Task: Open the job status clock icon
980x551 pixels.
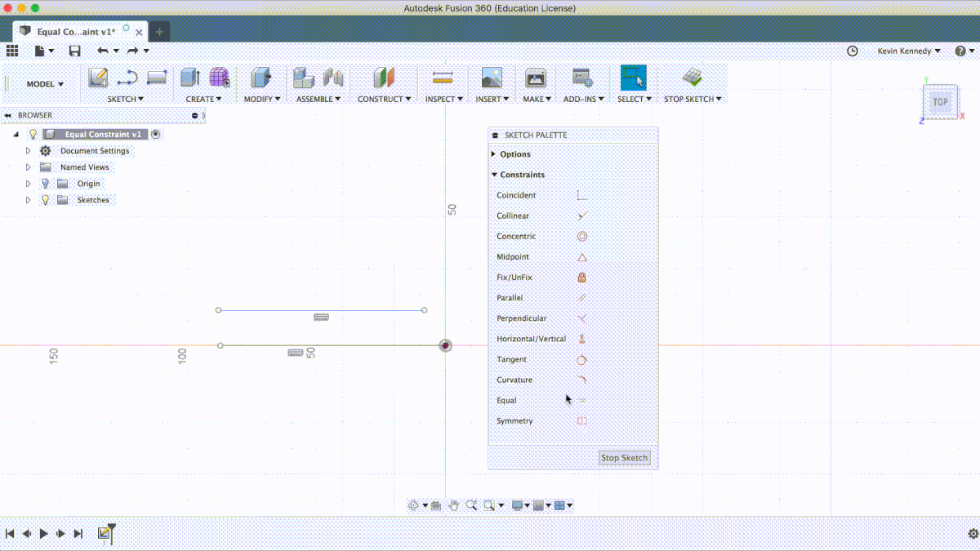Action: (853, 51)
